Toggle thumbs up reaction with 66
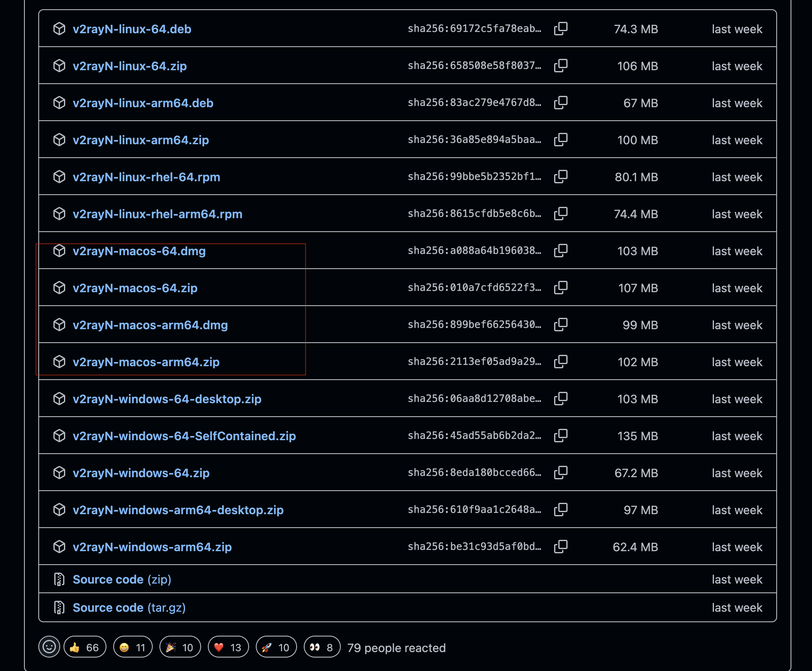 point(85,647)
